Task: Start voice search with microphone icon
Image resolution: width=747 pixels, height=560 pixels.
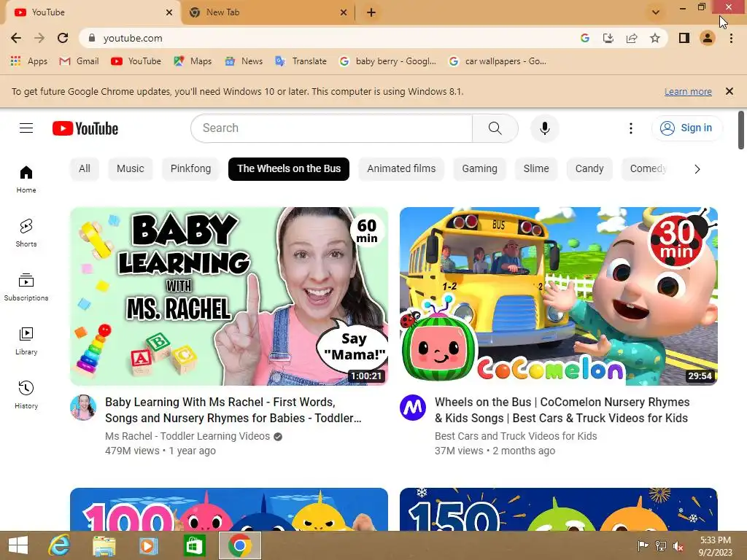Action: pyautogui.click(x=544, y=128)
